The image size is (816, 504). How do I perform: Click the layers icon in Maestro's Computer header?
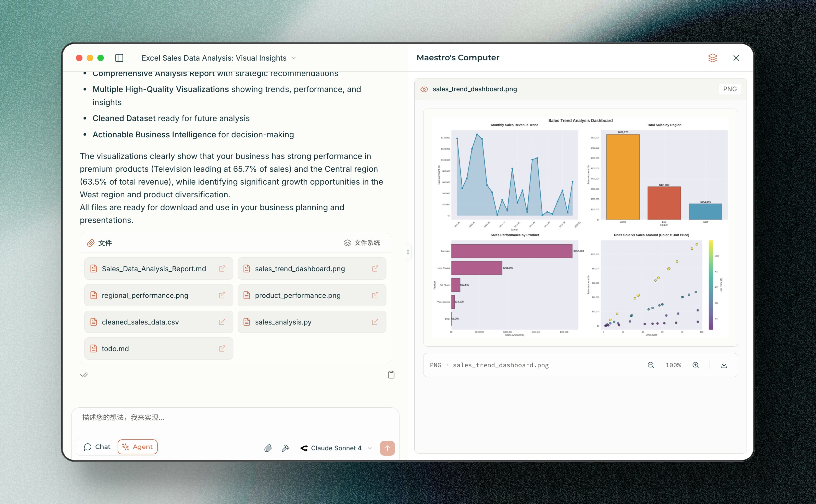pos(713,58)
